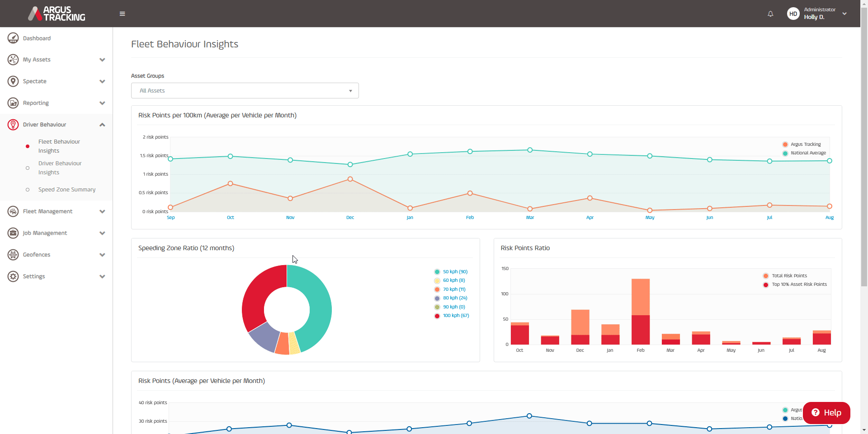
Task: Expand the Fleet Management chevron
Action: [x=102, y=211]
